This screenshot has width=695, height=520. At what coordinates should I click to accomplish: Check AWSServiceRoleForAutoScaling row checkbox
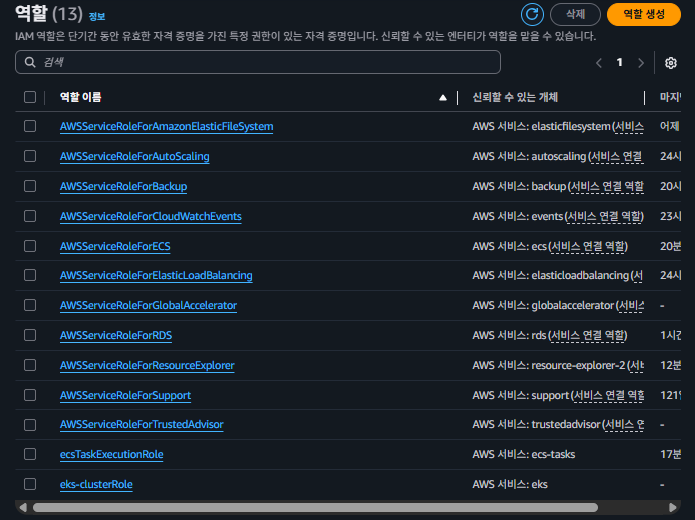coord(30,156)
